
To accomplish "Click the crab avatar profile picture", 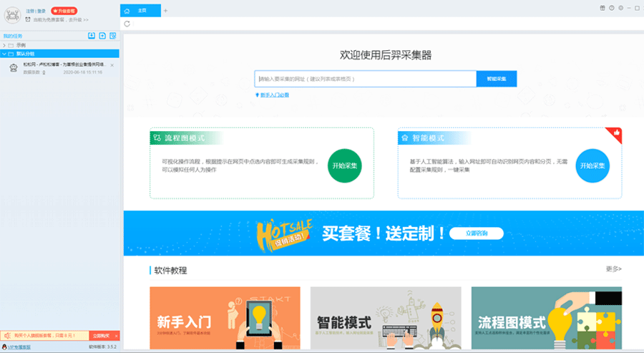I will pos(12,15).
